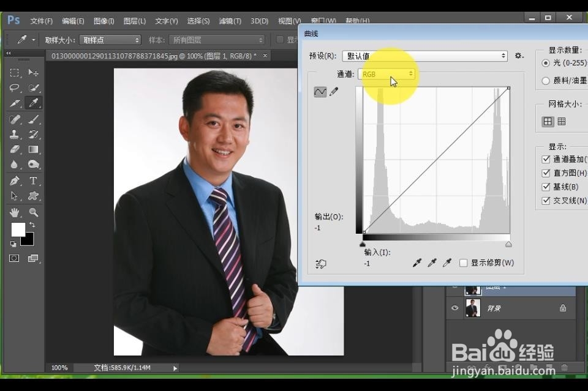Click on-image adjustment hand tool
588x391 pixels.
pos(321,264)
